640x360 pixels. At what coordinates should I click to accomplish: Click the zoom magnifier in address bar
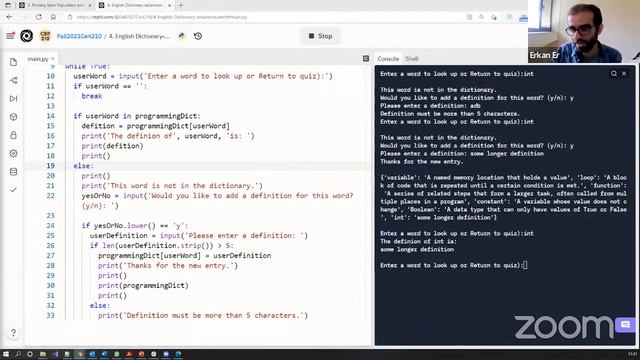[482, 17]
